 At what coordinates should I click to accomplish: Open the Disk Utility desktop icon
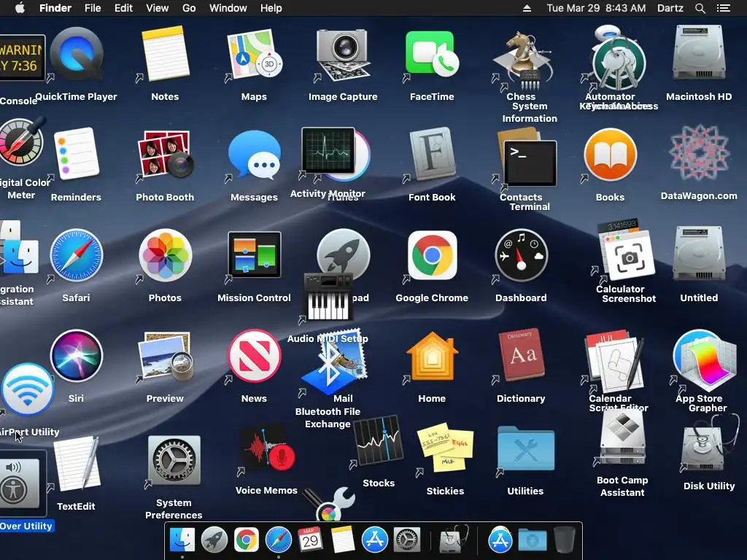(708, 443)
